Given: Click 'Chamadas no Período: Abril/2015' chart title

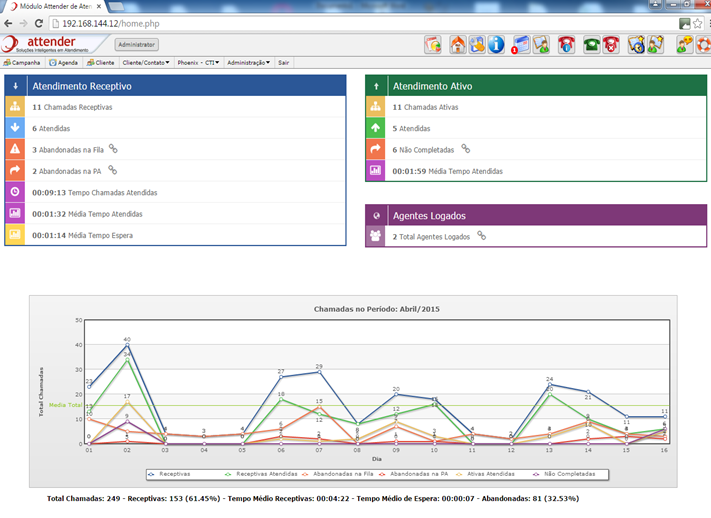Looking at the screenshot, I should point(376,309).
